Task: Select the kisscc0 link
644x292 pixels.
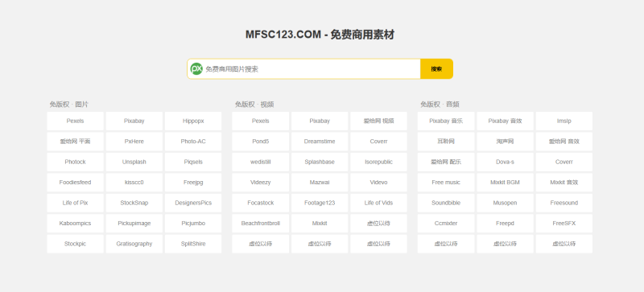Action: tap(134, 183)
